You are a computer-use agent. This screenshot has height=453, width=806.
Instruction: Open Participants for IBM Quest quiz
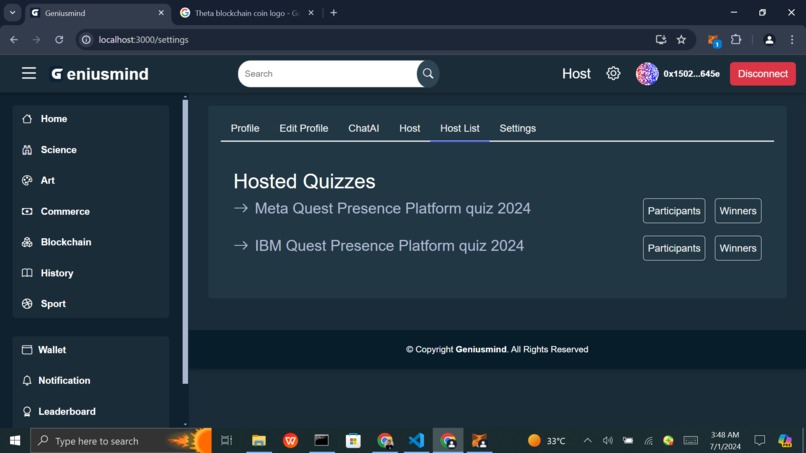tap(674, 248)
